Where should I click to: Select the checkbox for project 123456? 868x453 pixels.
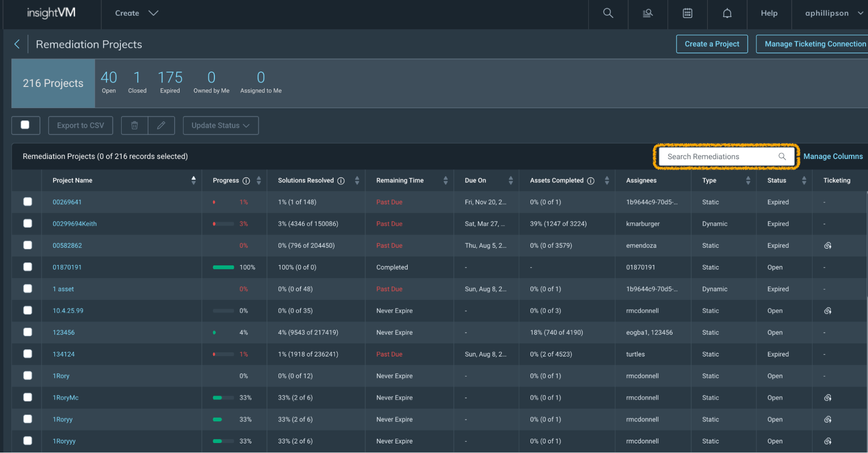28,332
